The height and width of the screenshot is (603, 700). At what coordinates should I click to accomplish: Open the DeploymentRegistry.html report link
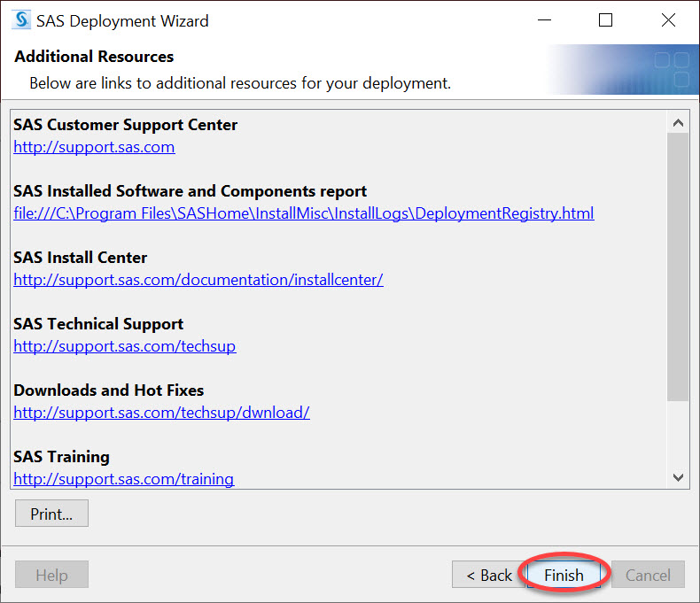(304, 213)
